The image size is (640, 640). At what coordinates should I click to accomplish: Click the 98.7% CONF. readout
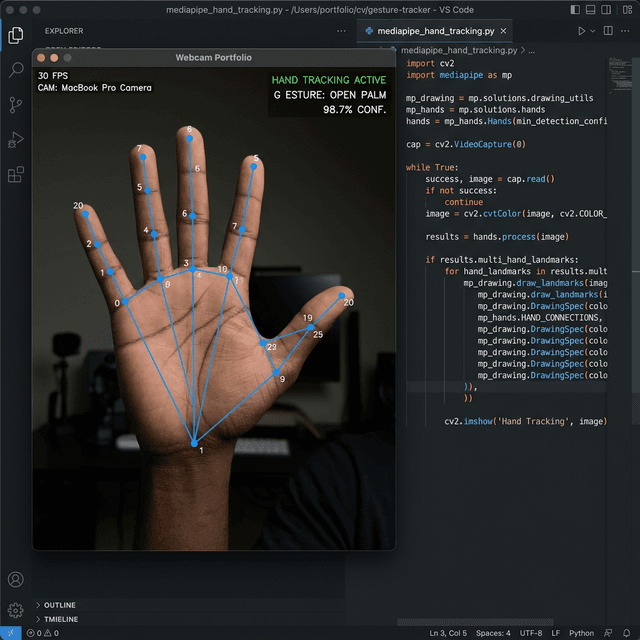point(354,110)
